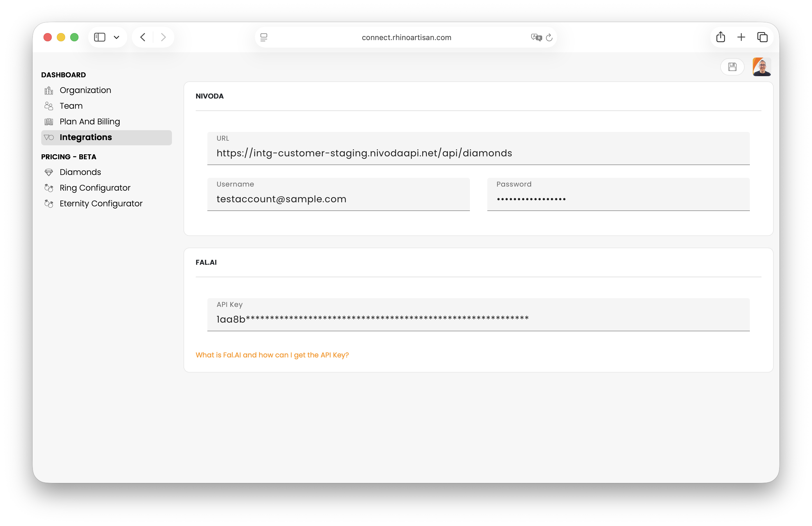
Task: Click into the Nivoda Username field
Action: 338,195
